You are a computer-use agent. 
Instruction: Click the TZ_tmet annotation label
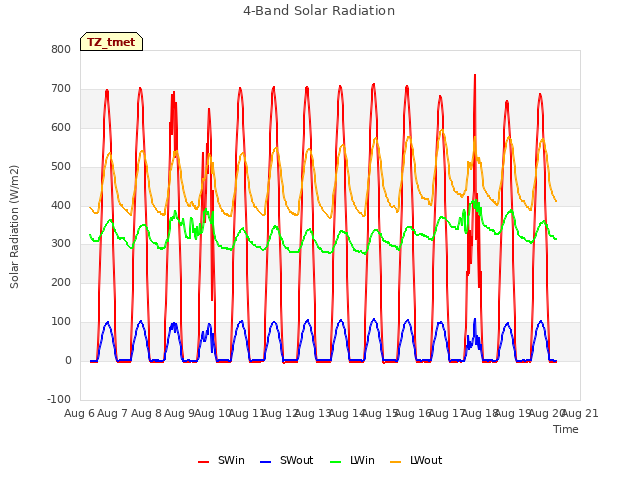111,42
